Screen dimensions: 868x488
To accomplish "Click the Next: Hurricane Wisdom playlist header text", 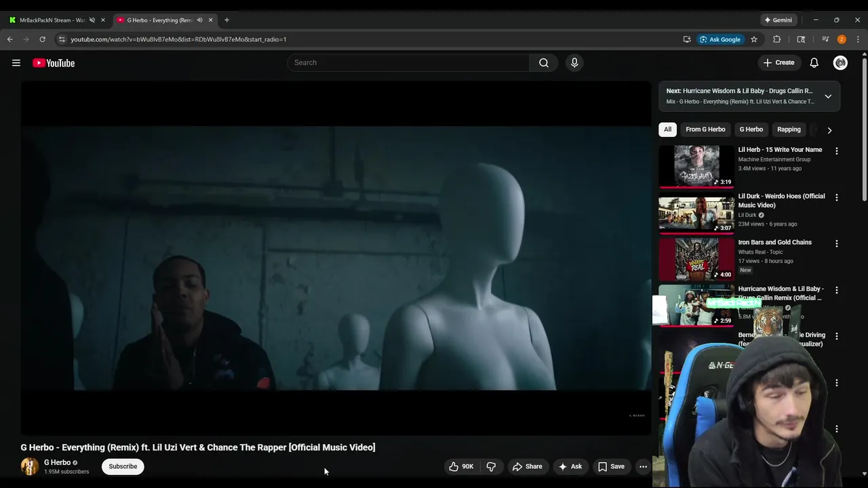I will pyautogui.click(x=739, y=91).
